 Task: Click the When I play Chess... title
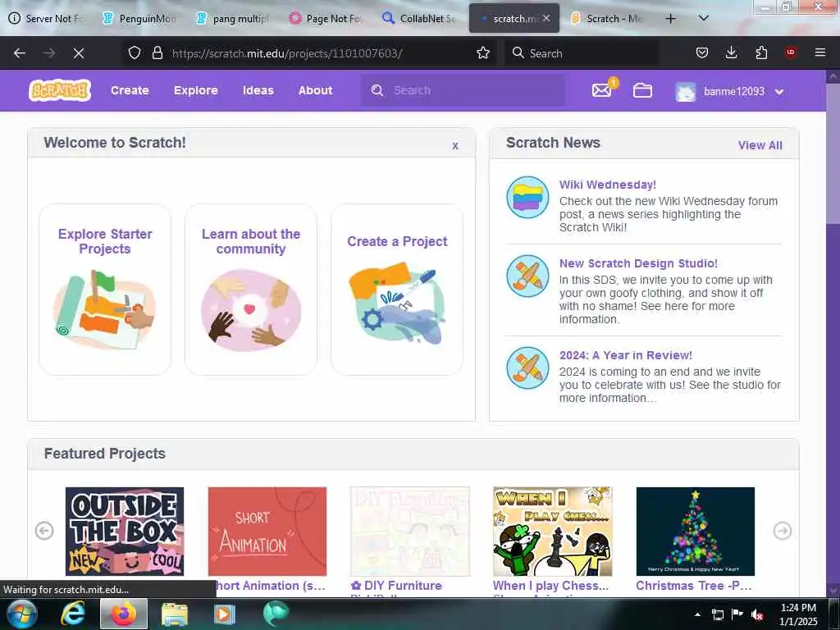(x=550, y=586)
